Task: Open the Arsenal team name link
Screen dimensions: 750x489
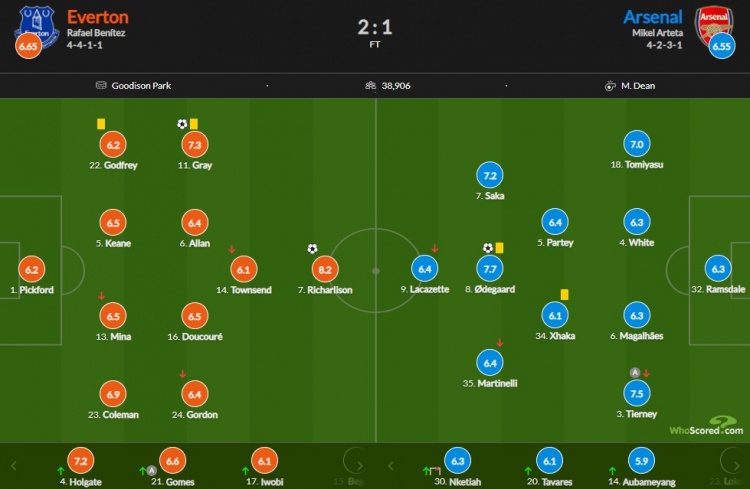Action: tap(652, 17)
